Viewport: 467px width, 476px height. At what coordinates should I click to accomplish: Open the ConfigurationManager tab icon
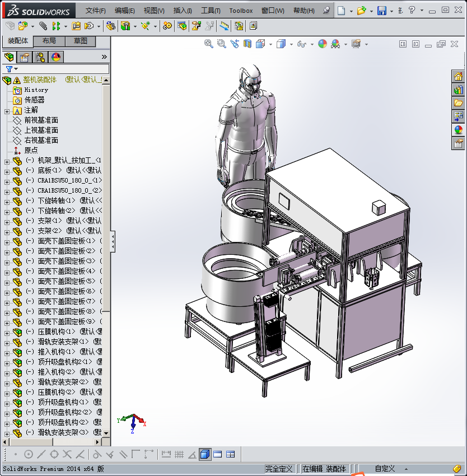pyautogui.click(x=40, y=57)
